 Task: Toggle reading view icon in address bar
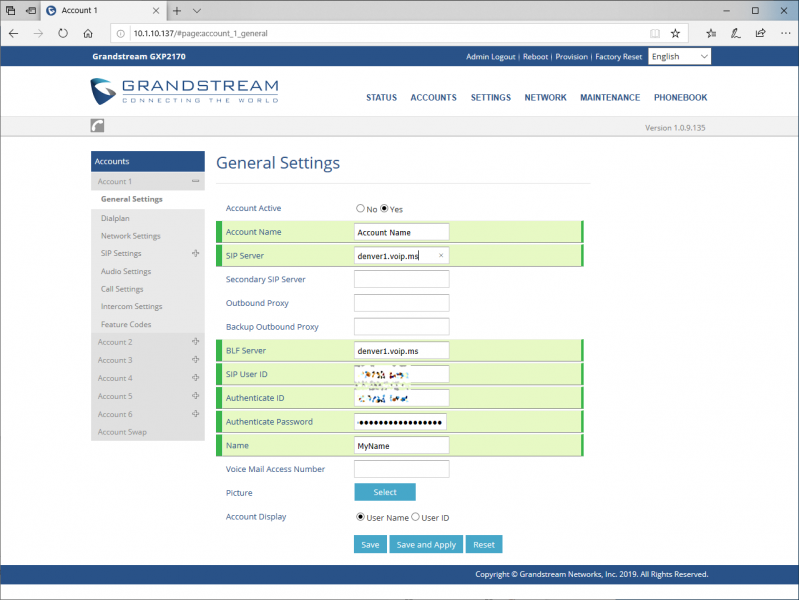(x=655, y=34)
